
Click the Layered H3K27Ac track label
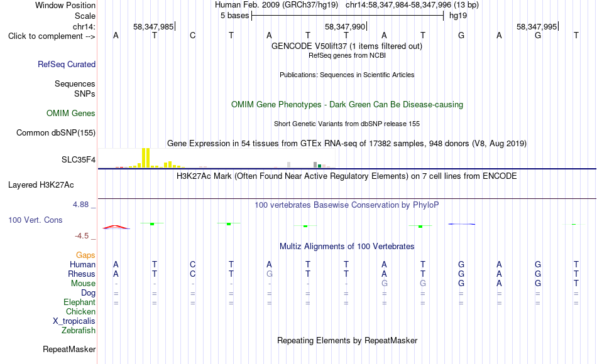(41, 185)
